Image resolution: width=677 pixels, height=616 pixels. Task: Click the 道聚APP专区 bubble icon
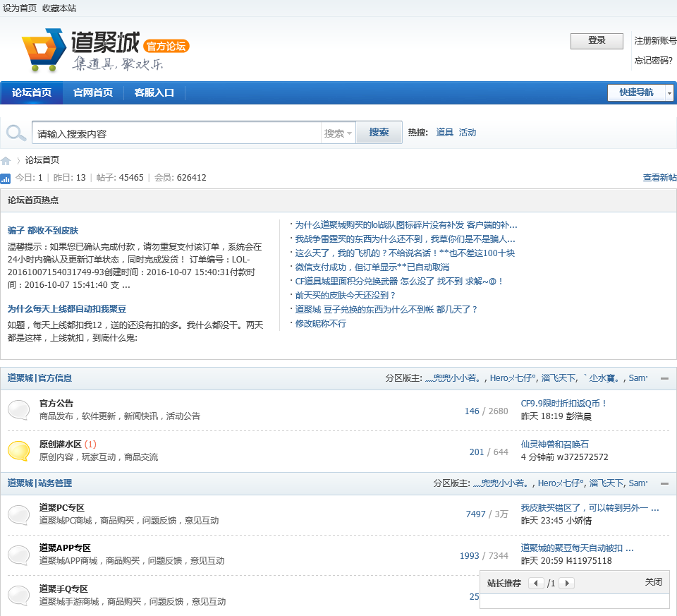click(x=19, y=555)
